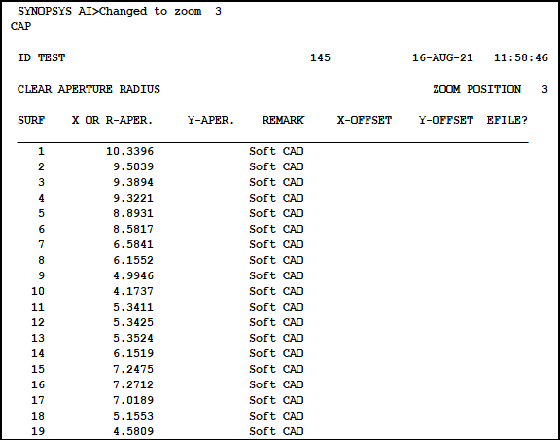Click the Y-APER. column header
Viewport: 560px width, 440px height.
211,120
